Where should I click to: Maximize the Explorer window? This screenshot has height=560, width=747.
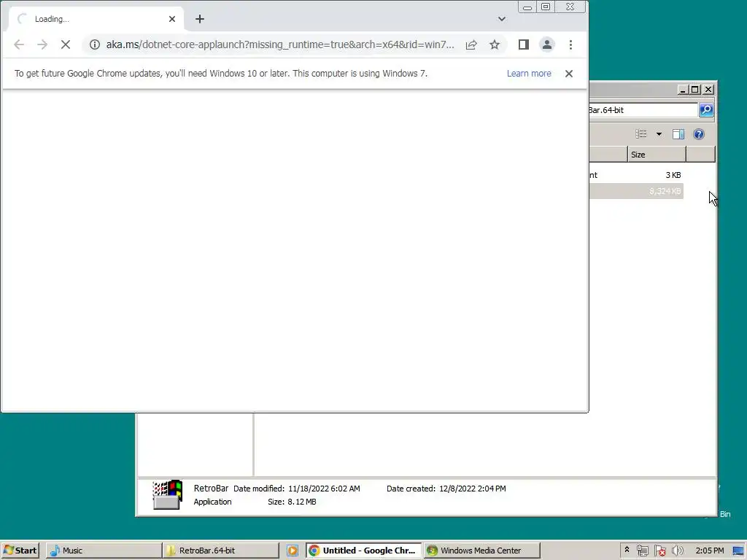click(x=695, y=90)
